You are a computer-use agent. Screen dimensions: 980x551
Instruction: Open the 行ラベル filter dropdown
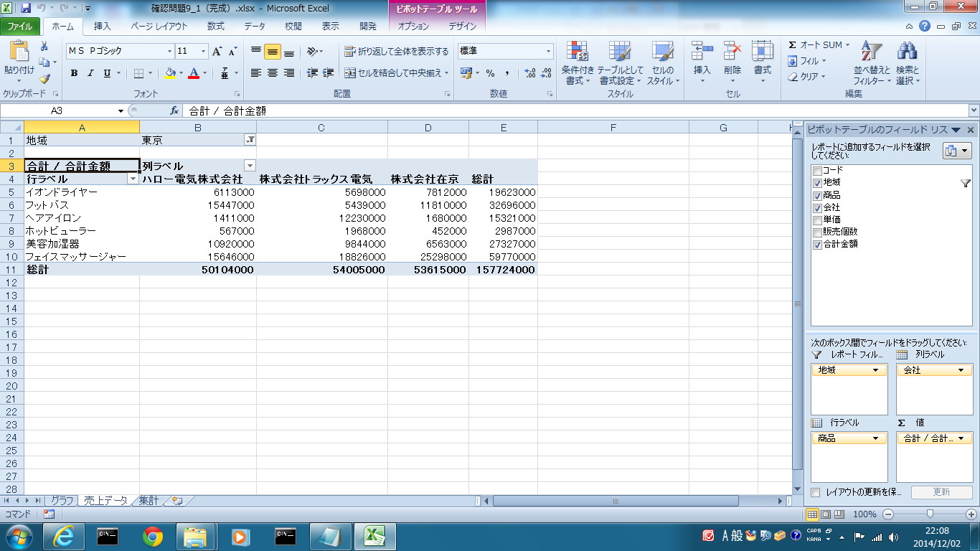coord(133,179)
